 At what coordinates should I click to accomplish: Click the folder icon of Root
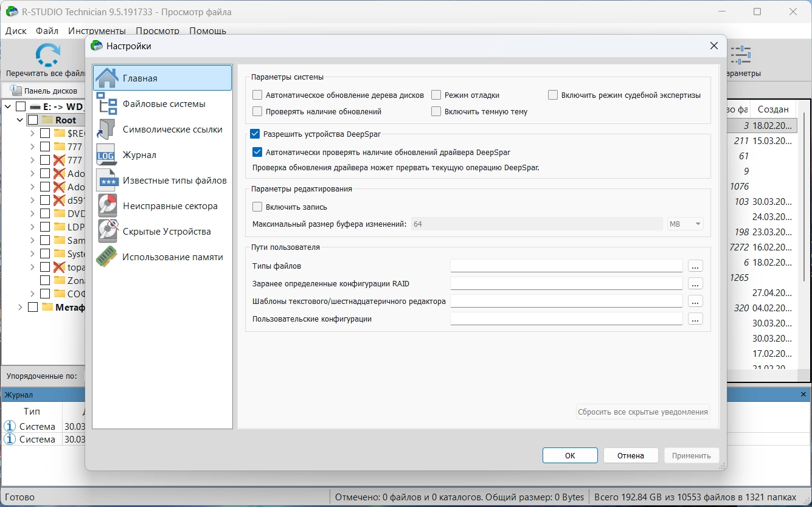pyautogui.click(x=47, y=120)
